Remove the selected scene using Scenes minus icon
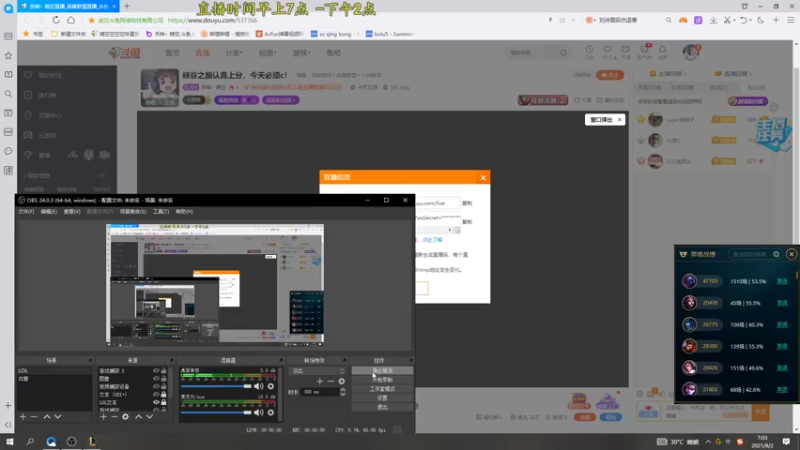 pos(34,417)
